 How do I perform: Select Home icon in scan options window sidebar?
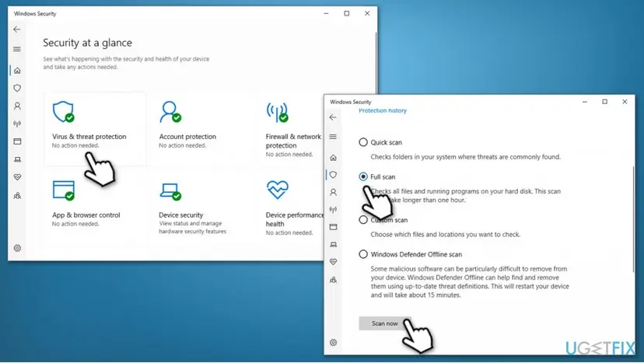tap(333, 158)
